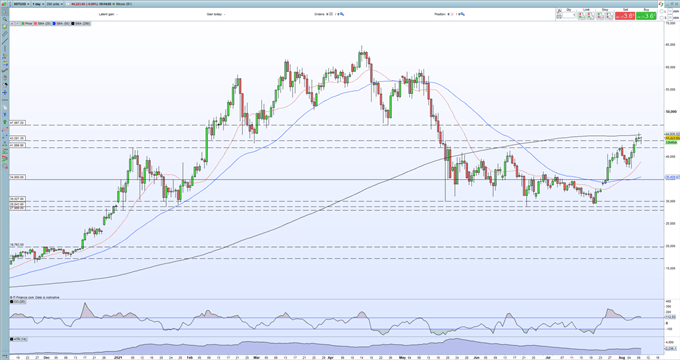Select the blue crosshair cursor tool
The height and width of the screenshot is (360, 680).
coord(5,92)
